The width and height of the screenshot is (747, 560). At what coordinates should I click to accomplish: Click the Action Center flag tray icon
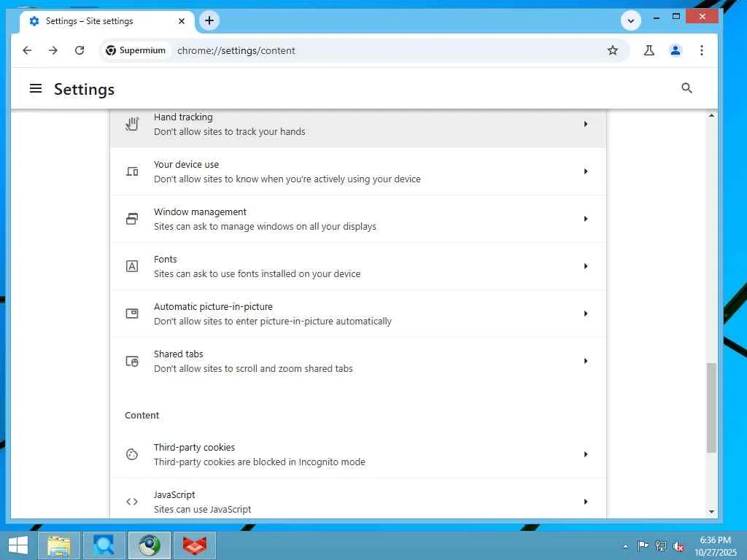(x=643, y=546)
